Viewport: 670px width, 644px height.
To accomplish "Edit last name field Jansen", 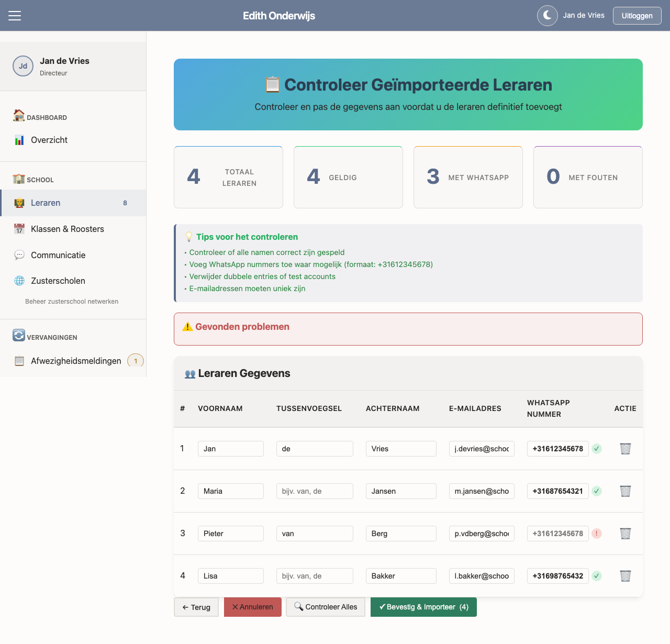I will point(401,491).
